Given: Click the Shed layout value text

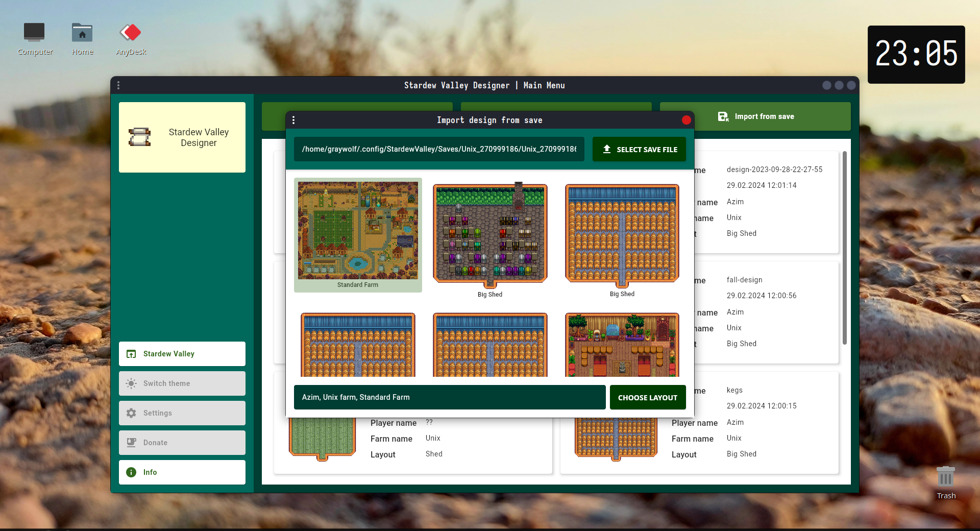Looking at the screenshot, I should pyautogui.click(x=434, y=454).
